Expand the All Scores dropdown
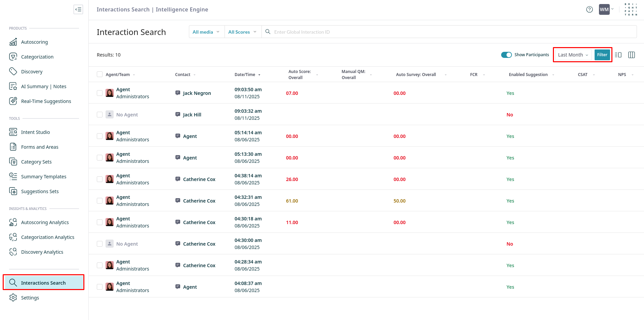 242,32
